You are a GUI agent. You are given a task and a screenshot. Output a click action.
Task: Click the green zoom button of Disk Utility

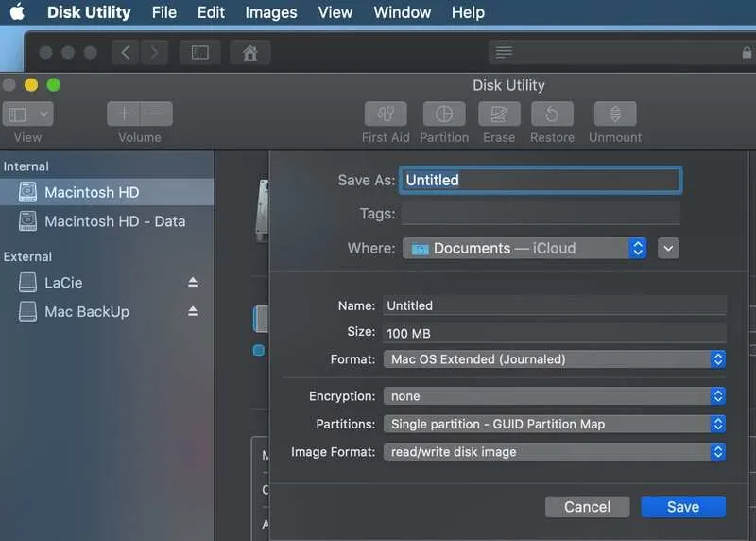tap(54, 85)
